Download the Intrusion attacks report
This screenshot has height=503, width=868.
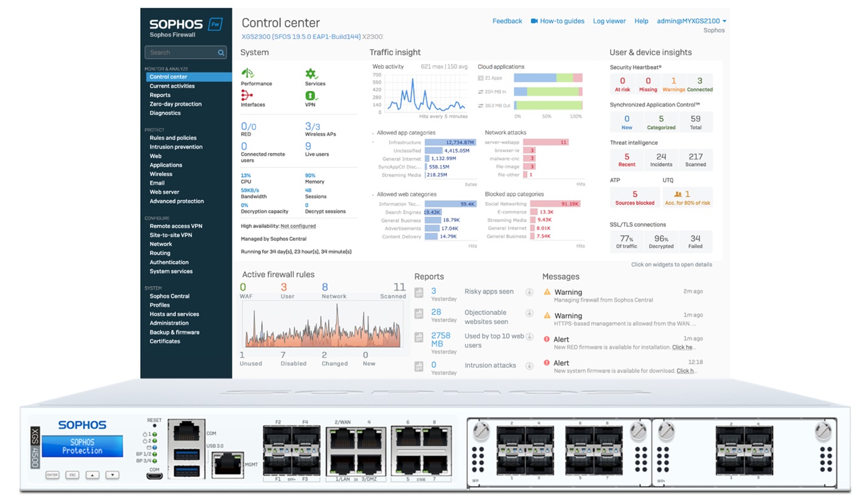[529, 365]
